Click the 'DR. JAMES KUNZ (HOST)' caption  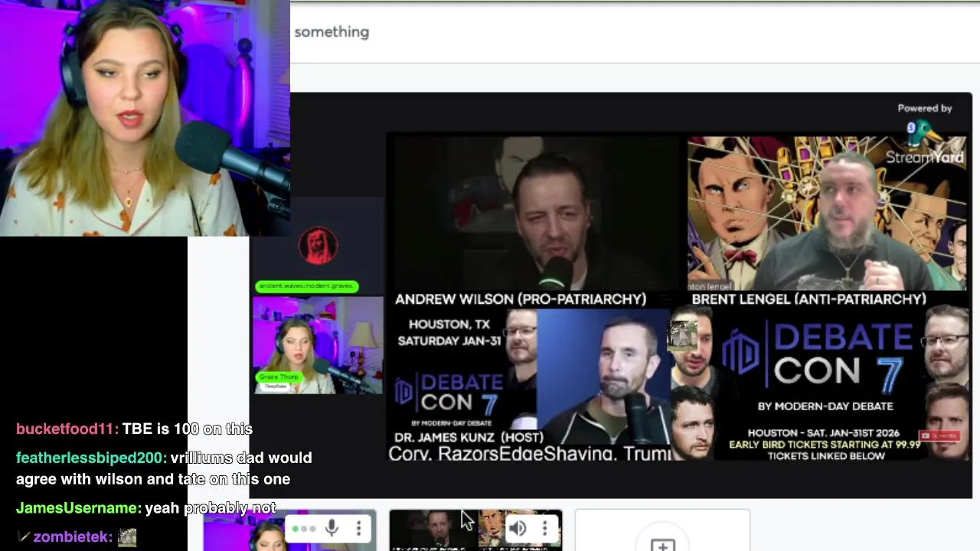tap(469, 437)
